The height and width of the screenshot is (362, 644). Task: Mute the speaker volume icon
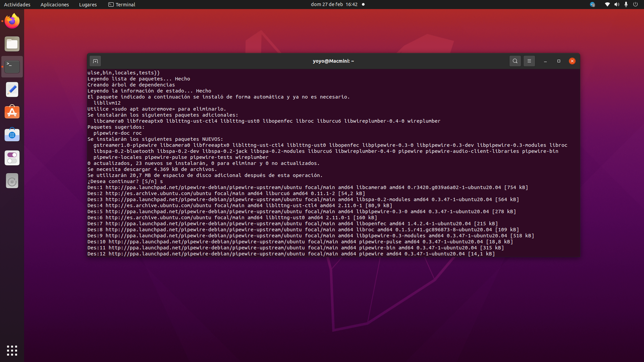pyautogui.click(x=616, y=4)
